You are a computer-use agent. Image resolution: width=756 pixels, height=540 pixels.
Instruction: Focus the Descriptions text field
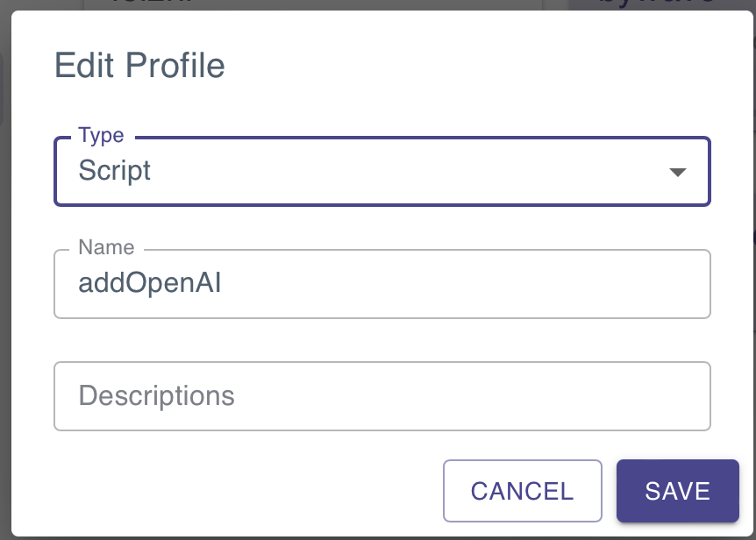(382, 396)
